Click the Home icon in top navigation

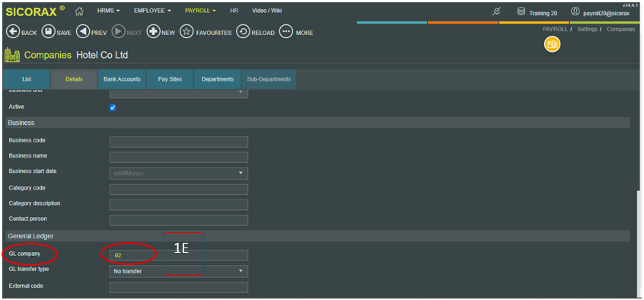[79, 11]
